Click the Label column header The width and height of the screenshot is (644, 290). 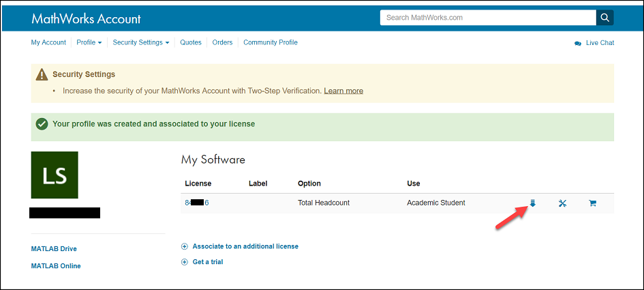258,184
